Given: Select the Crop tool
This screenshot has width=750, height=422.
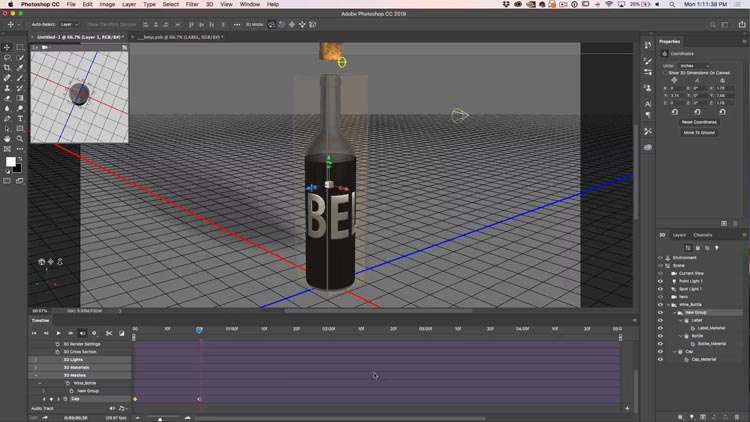Looking at the screenshot, I should click(x=7, y=67).
